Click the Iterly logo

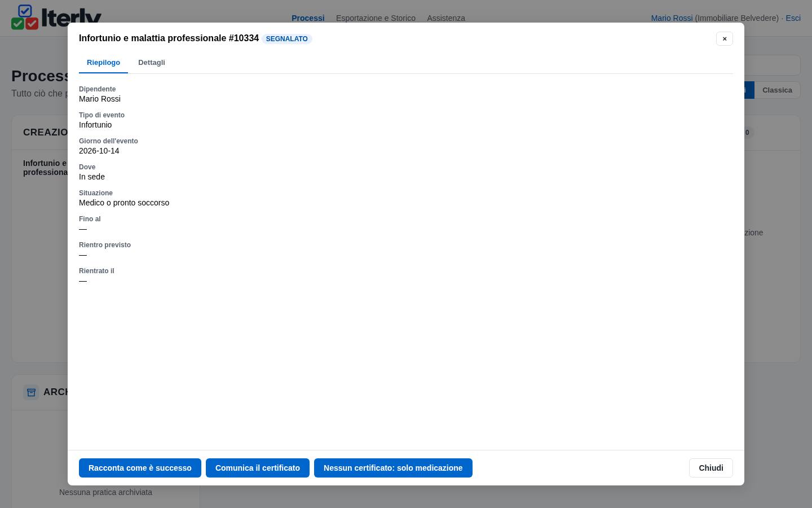[x=56, y=17]
